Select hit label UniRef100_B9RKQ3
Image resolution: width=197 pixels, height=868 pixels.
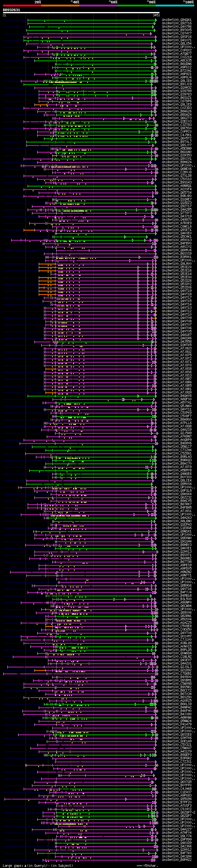click(177, 460)
